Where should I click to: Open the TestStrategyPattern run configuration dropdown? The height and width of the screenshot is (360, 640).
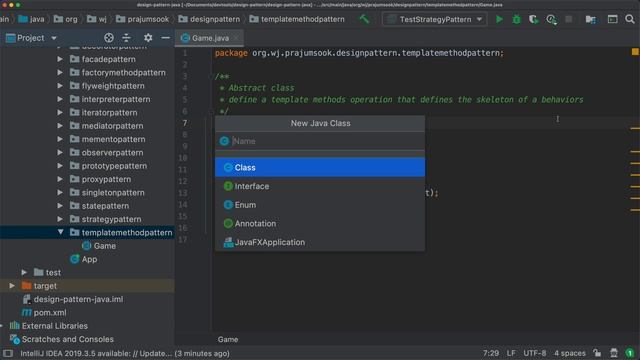435,19
